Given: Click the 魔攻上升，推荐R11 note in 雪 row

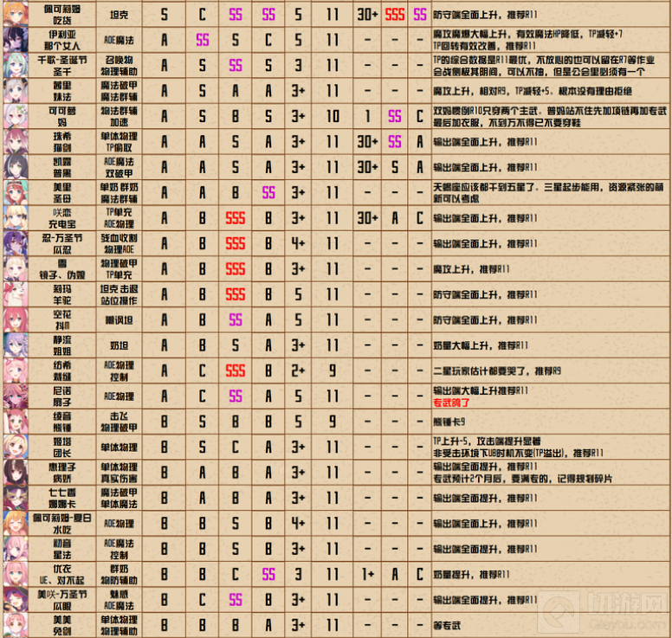Looking at the screenshot, I should coord(471,269).
